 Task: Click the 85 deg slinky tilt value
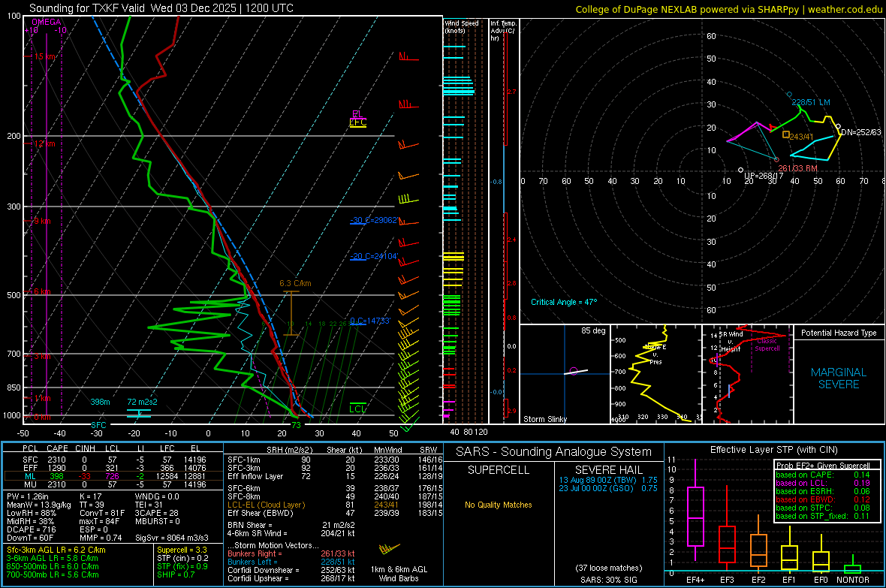point(592,330)
